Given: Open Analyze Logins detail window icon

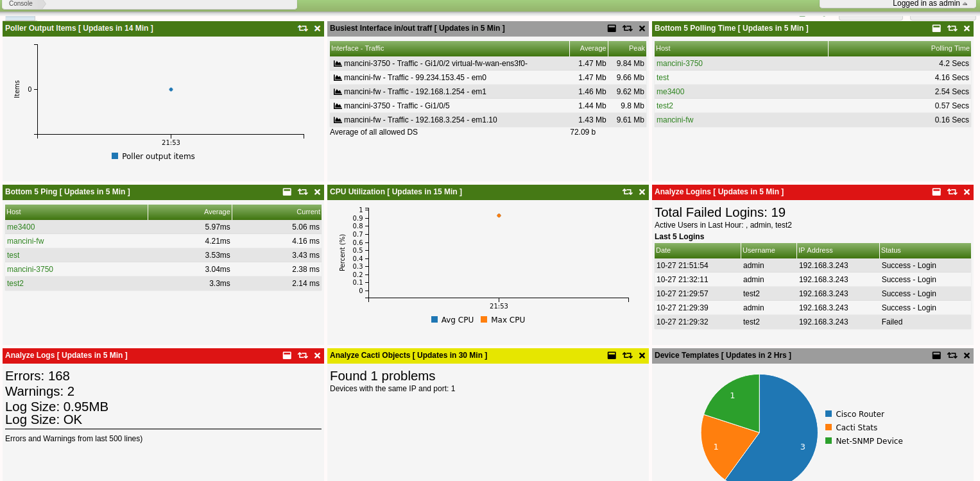Looking at the screenshot, I should pyautogui.click(x=936, y=192).
